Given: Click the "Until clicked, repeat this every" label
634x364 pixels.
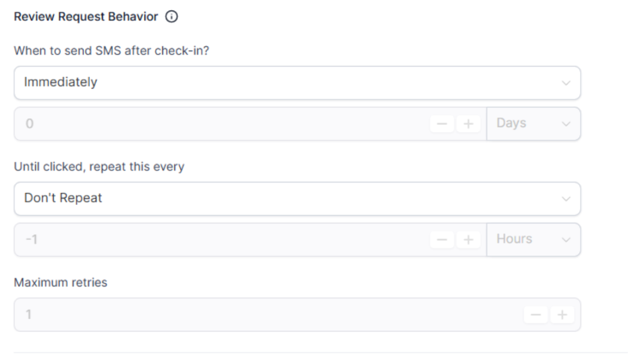Looking at the screenshot, I should point(99,167).
